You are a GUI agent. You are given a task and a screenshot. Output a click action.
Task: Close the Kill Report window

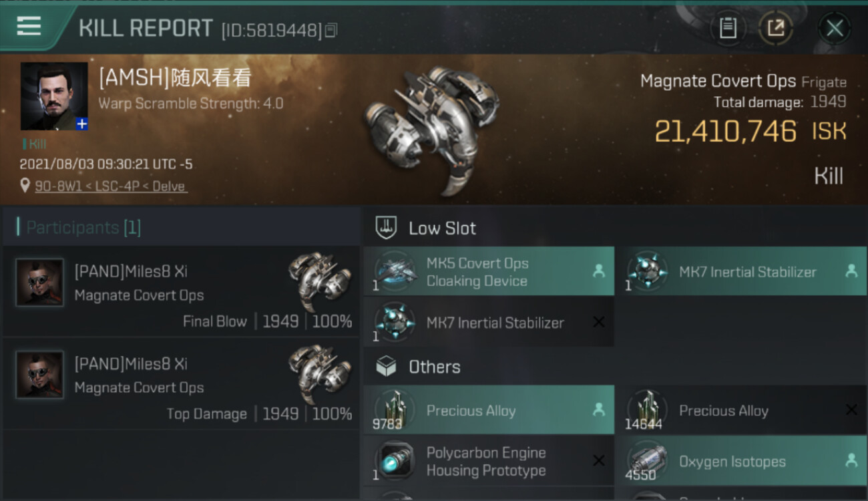(x=834, y=28)
